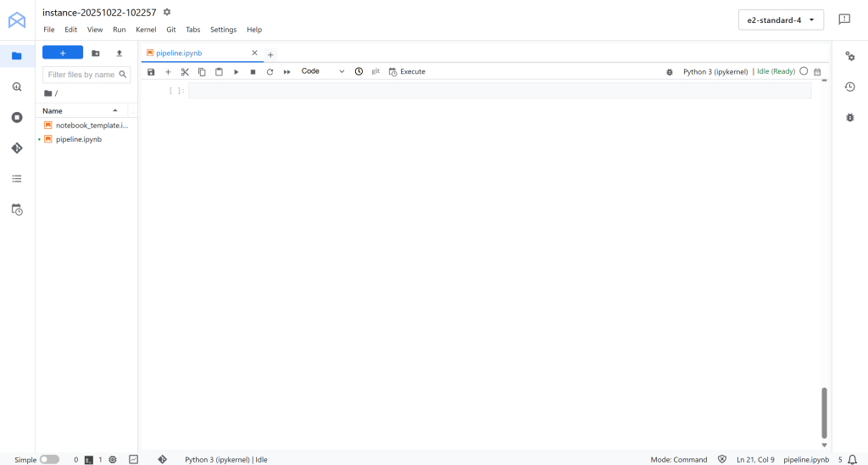
Task: Click the Save notebook toolbar icon
Action: 151,72
